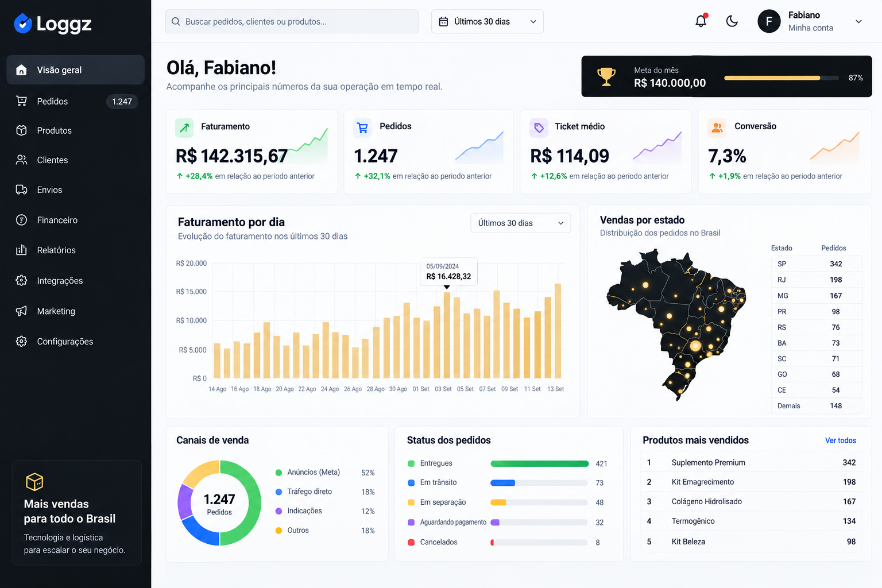Click the Marketing megaphone icon
This screenshot has width=882, height=588.
point(21,311)
